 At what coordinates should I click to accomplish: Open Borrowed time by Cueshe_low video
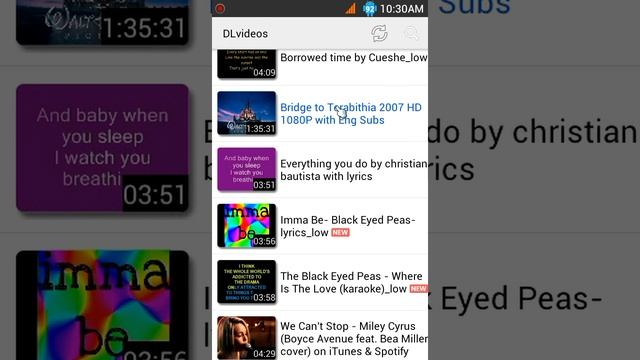(353, 58)
